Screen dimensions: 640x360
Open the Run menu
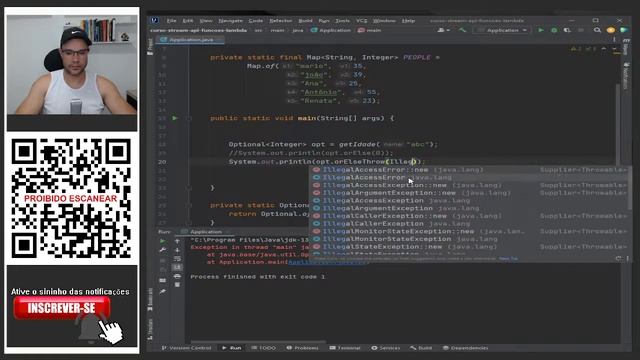coord(324,20)
